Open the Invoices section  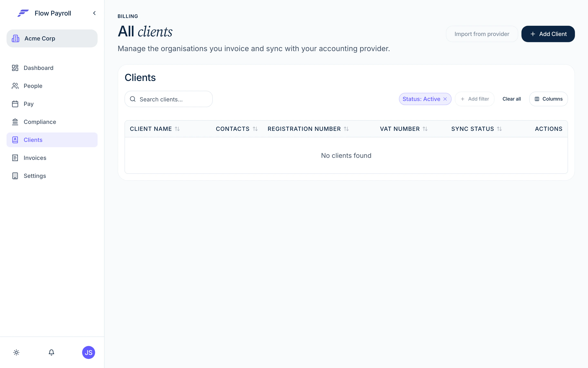52,158
